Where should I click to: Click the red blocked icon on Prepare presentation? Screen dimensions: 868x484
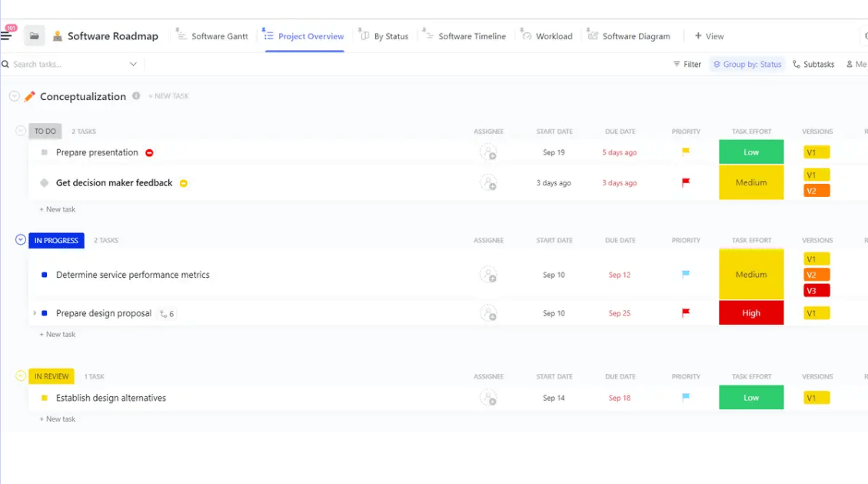149,153
